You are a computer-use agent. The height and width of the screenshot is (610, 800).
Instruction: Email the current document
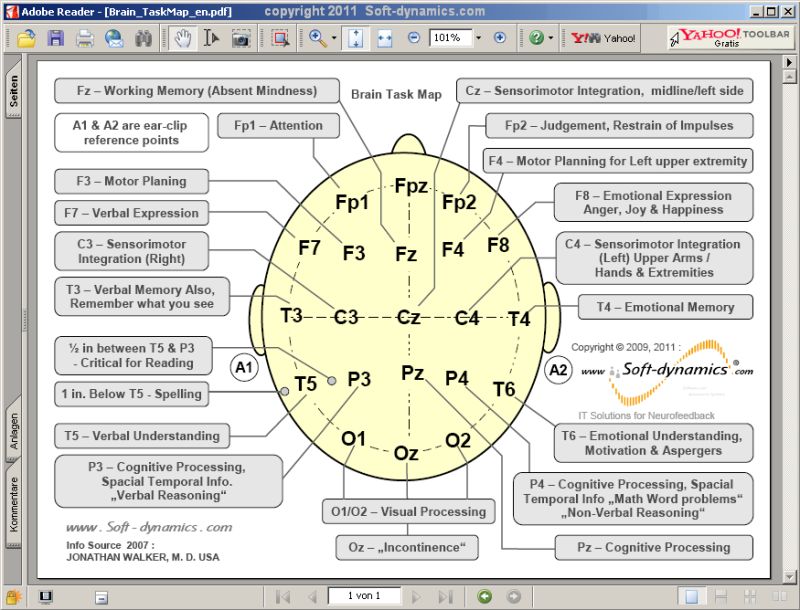tap(114, 38)
